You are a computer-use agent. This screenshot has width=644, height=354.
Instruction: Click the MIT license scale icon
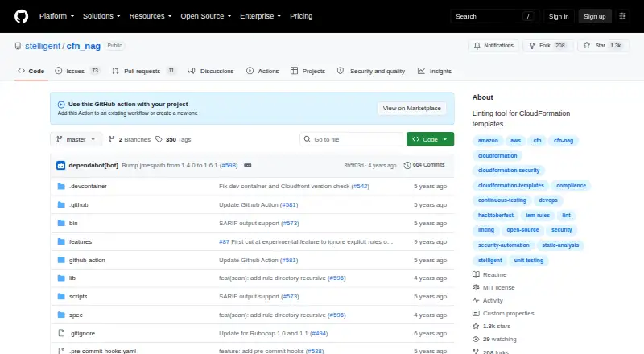pos(476,287)
